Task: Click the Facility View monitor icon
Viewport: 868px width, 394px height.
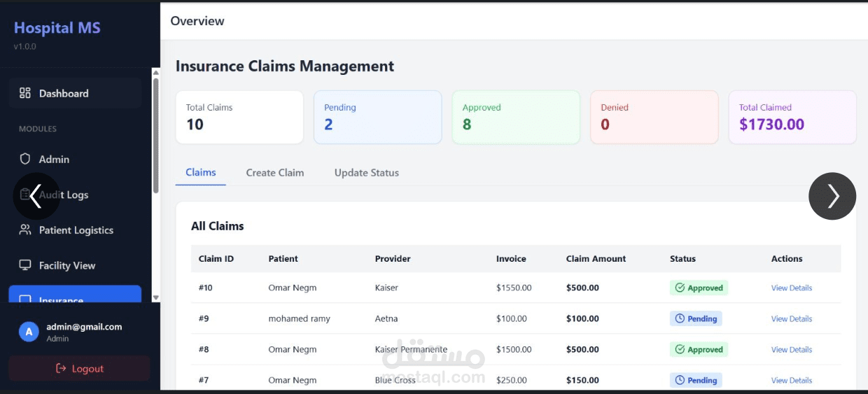Action: click(x=25, y=265)
